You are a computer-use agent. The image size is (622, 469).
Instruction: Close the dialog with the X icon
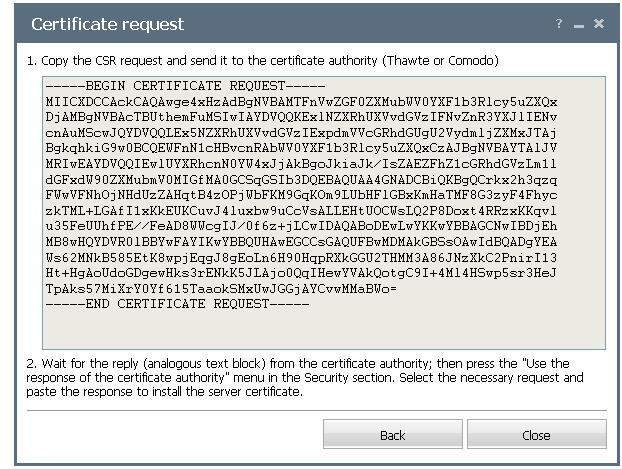tap(599, 24)
